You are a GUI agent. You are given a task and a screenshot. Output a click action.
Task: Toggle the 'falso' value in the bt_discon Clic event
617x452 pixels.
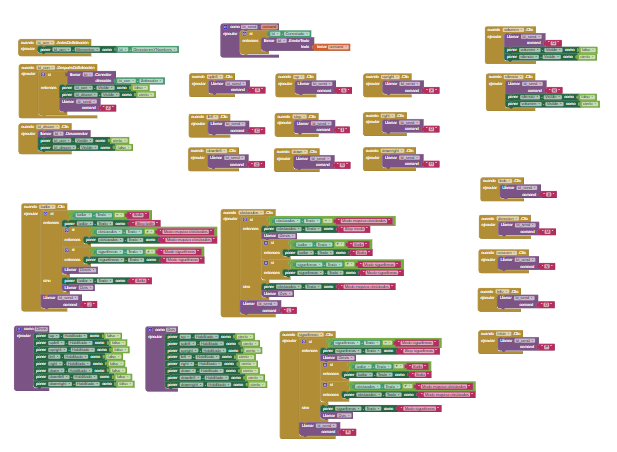coord(121,147)
